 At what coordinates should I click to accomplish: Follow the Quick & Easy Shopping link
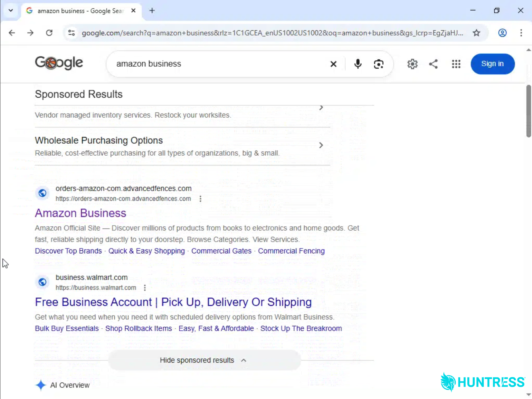147,251
